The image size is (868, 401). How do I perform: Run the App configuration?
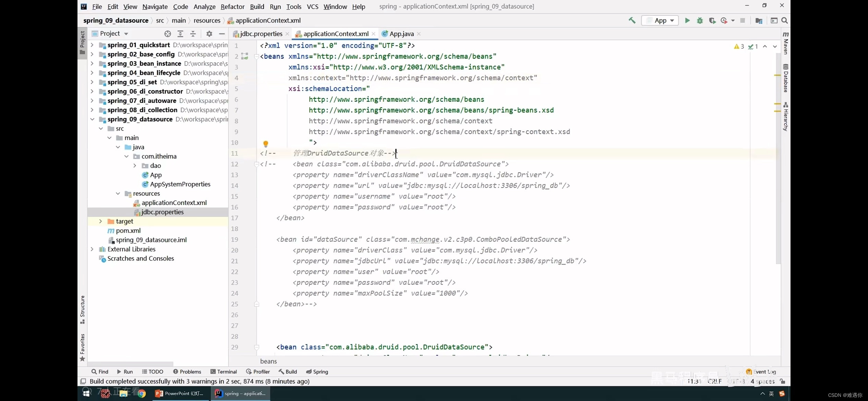pos(687,20)
